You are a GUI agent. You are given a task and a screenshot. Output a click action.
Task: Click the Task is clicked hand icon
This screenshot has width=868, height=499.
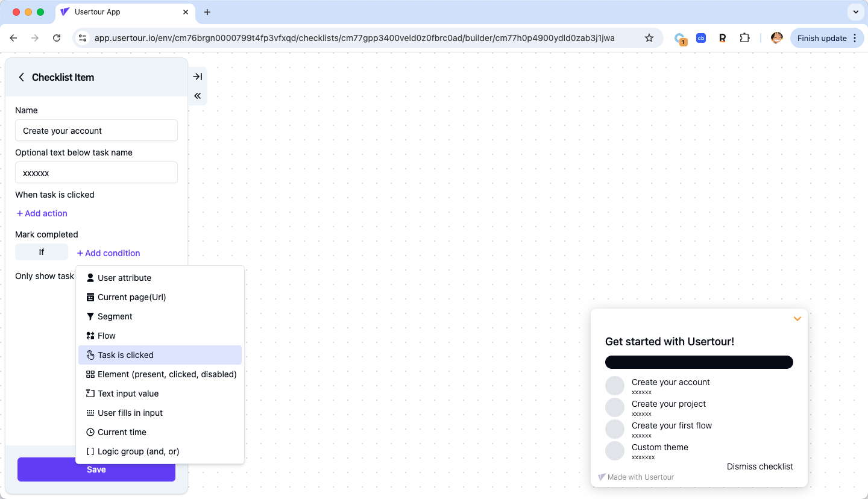(x=90, y=355)
